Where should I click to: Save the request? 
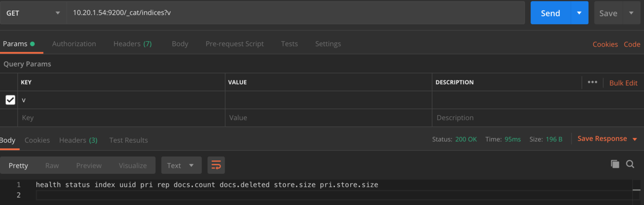tap(608, 14)
